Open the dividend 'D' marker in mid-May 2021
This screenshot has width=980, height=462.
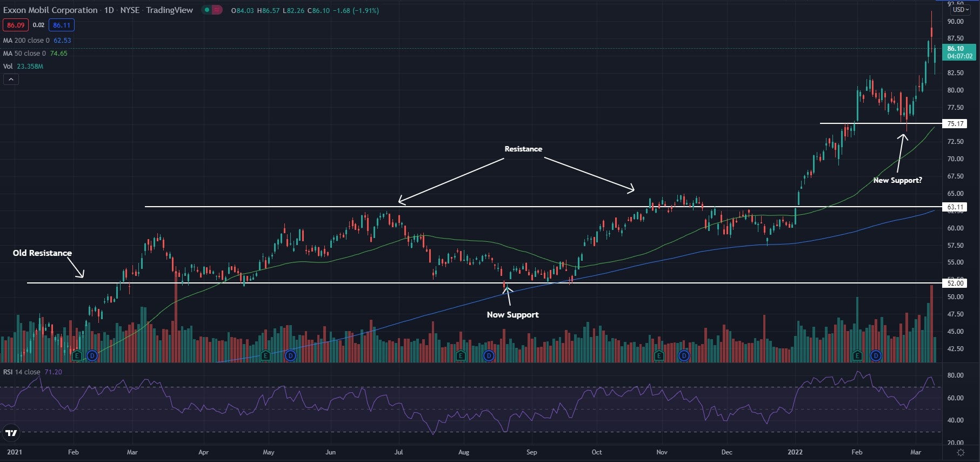[290, 355]
